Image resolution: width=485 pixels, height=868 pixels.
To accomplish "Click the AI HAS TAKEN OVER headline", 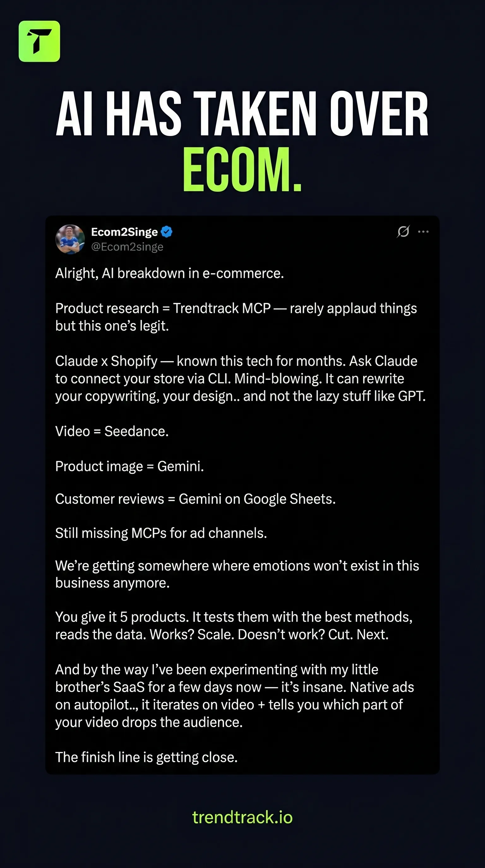I will pos(242,114).
